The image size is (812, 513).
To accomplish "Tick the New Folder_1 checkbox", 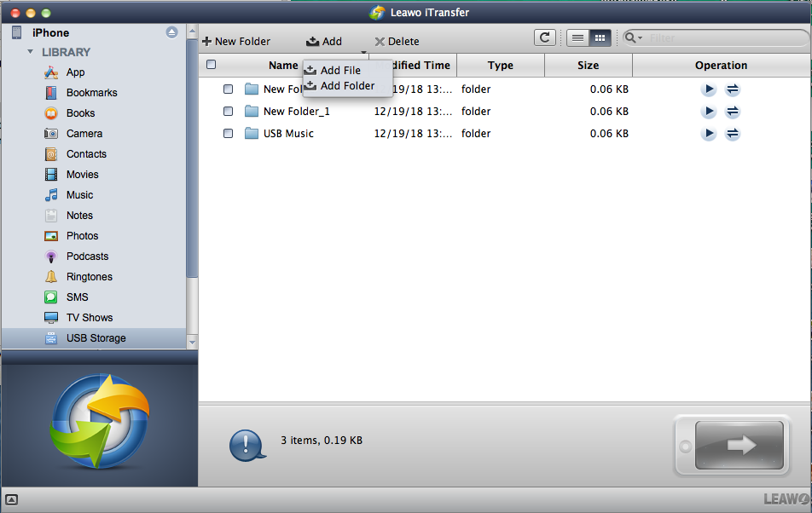I will coord(228,112).
